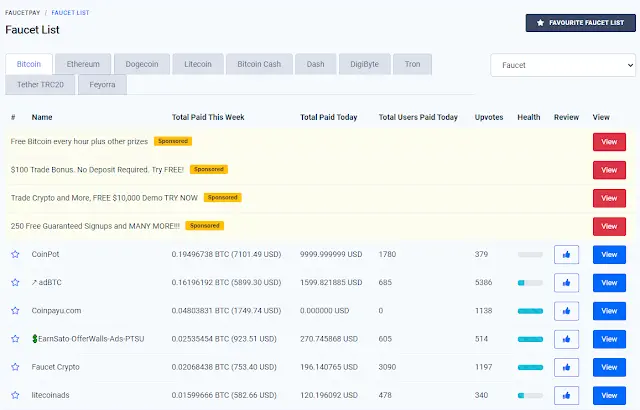Star the litecoinads faucet
Screen dimensions: 640x410
point(15,395)
